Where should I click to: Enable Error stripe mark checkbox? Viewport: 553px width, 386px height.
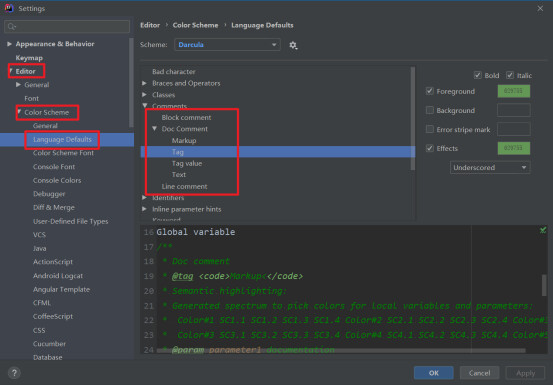point(430,129)
